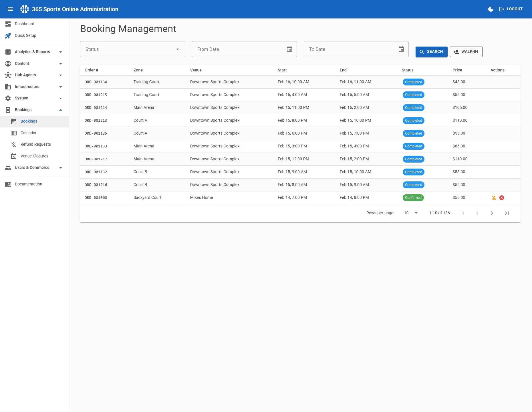532x412 pixels.
Task: Collapse the Bookings menu arrow
Action: 61,110
